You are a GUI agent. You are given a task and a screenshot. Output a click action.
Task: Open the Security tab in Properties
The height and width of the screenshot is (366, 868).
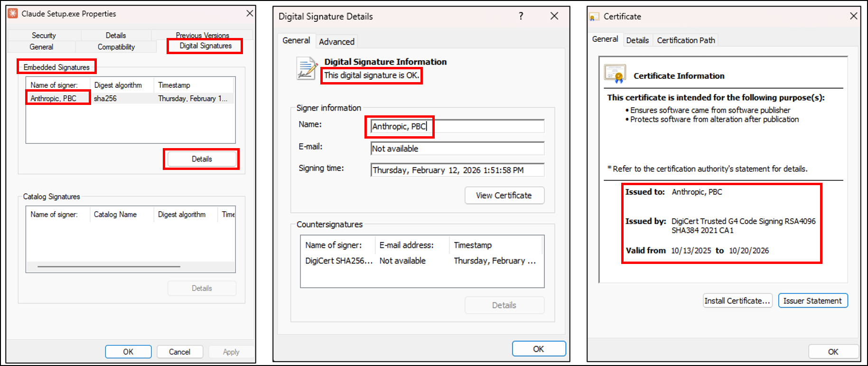click(44, 36)
